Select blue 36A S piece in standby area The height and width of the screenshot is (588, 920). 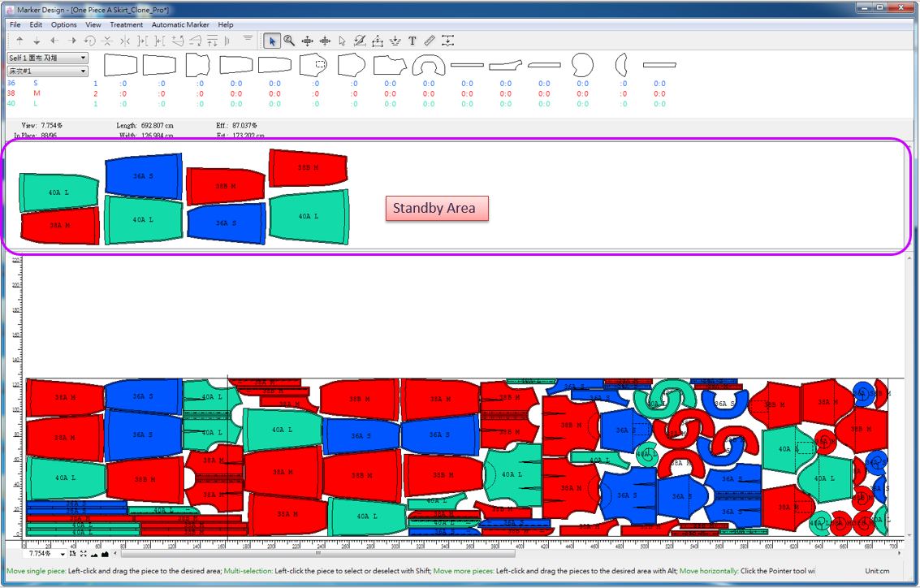click(144, 175)
